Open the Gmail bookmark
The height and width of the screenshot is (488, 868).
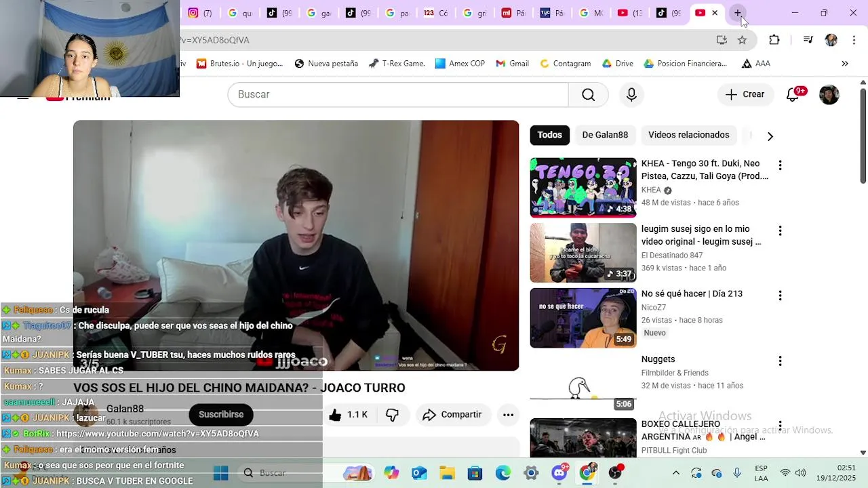coord(512,64)
